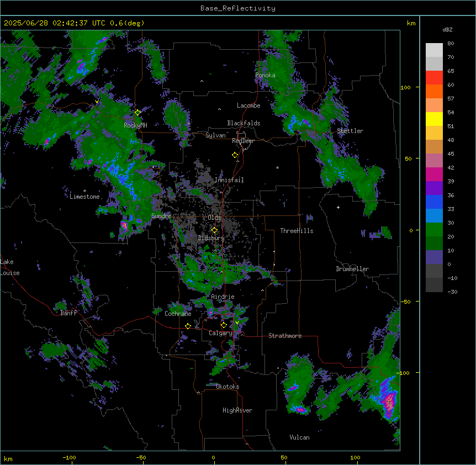The height and width of the screenshot is (465, 476).
Task: Select the Banff label
Action: point(68,313)
